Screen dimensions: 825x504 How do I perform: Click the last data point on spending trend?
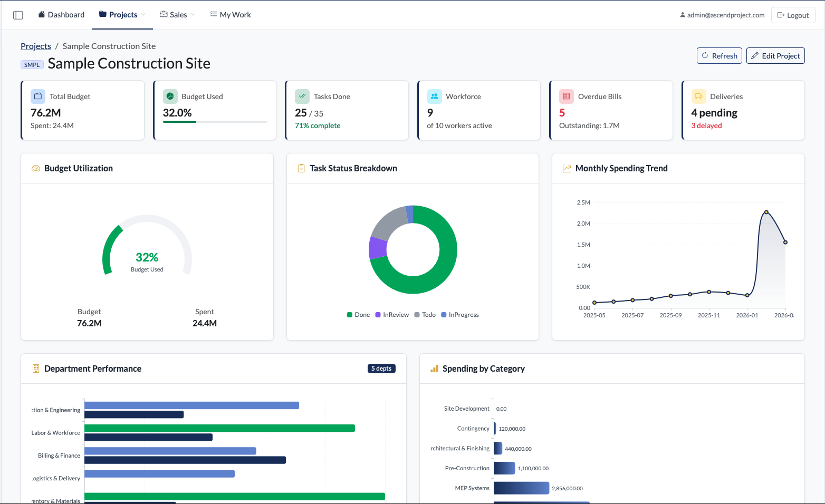[x=785, y=242]
